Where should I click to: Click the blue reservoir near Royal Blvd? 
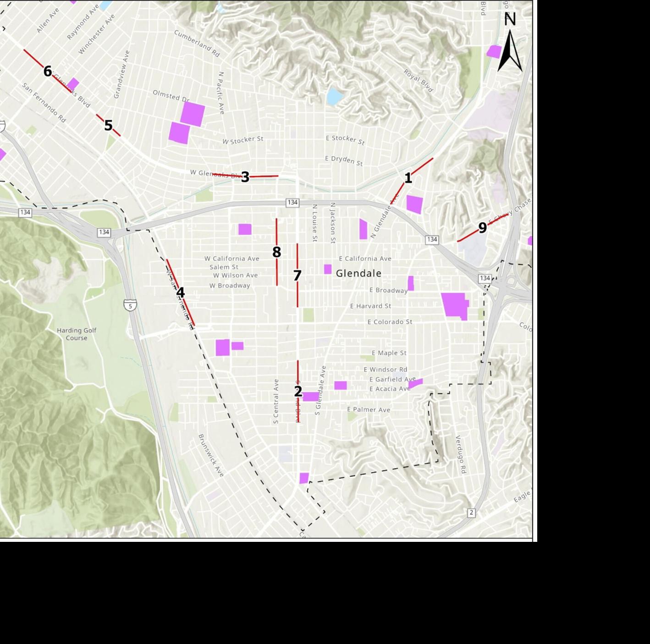[x=335, y=97]
